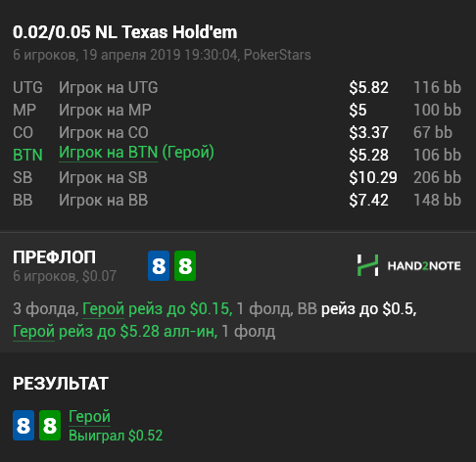Select the UTG player row

point(237,87)
